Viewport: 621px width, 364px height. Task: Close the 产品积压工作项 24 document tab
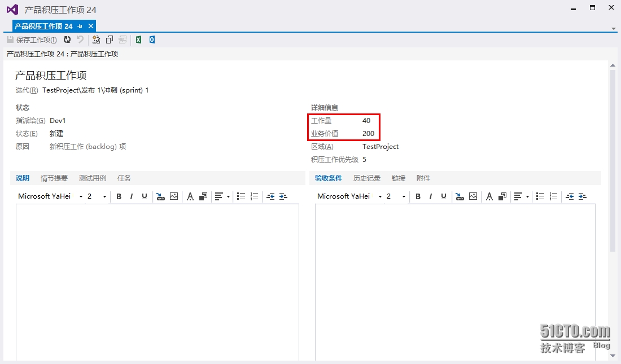[91, 26]
